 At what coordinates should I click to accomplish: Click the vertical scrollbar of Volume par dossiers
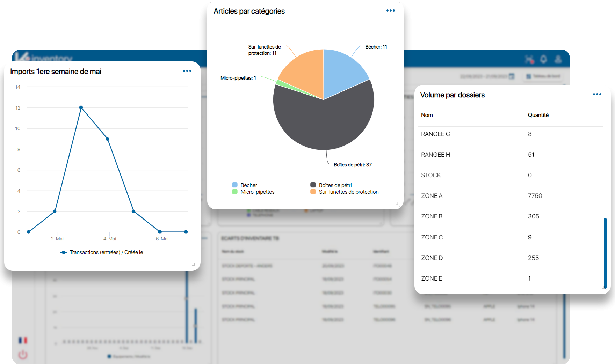point(605,253)
